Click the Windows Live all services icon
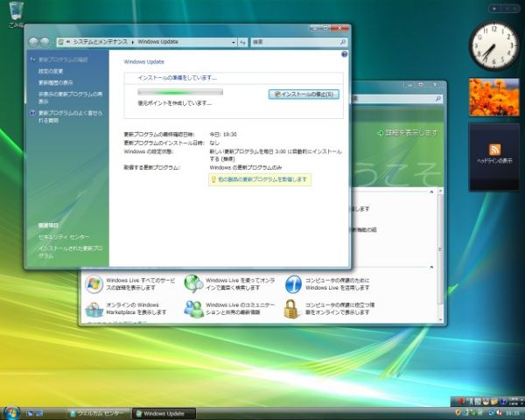 pos(93,284)
